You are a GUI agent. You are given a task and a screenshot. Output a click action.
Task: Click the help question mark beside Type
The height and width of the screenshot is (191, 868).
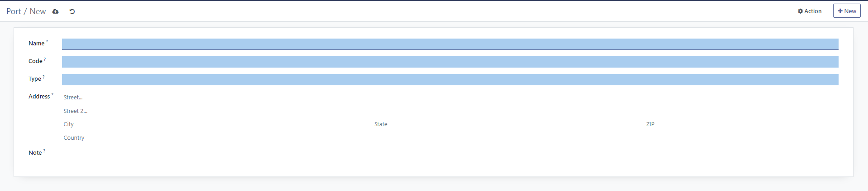click(x=43, y=77)
